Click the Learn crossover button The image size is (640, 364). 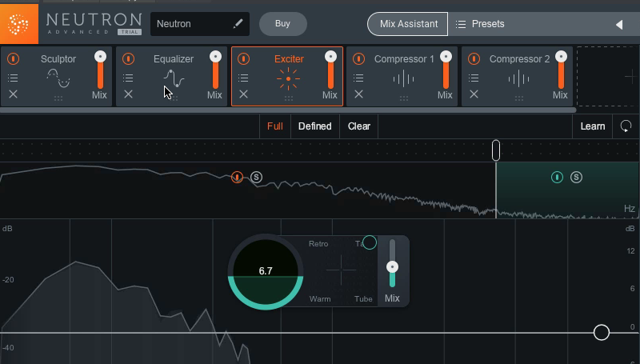point(593,126)
